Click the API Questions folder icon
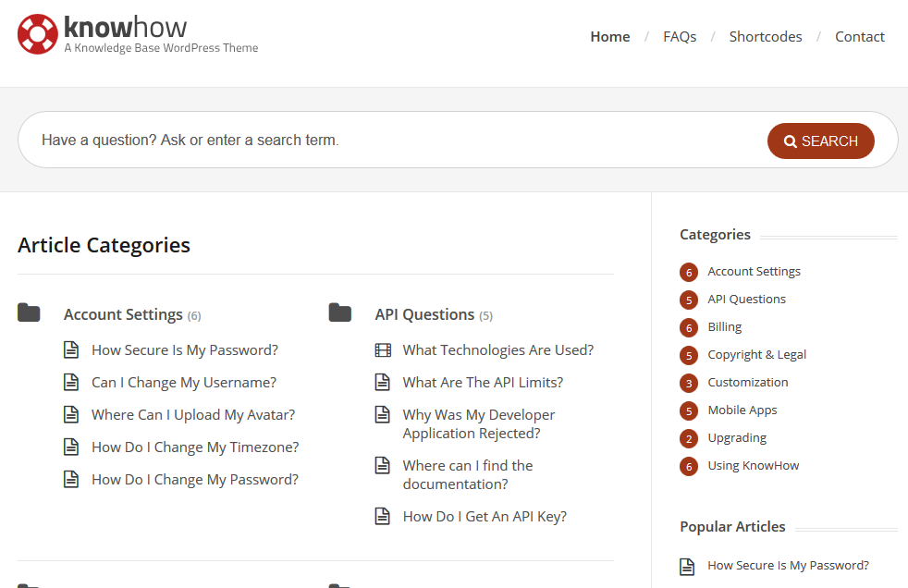 pos(340,312)
